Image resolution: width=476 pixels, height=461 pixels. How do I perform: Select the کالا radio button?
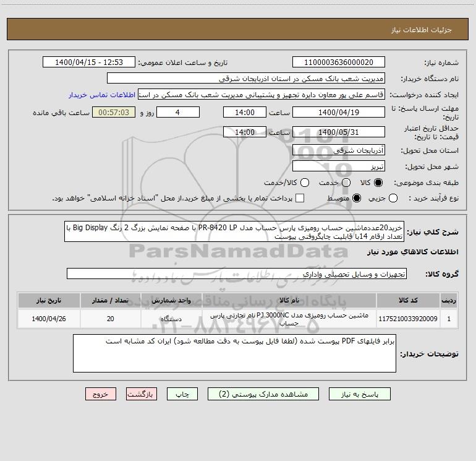378,183
